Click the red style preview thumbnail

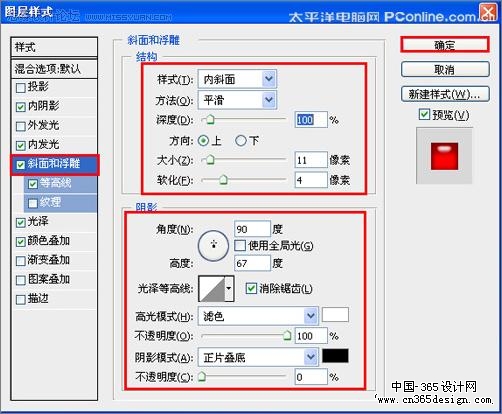(x=444, y=156)
